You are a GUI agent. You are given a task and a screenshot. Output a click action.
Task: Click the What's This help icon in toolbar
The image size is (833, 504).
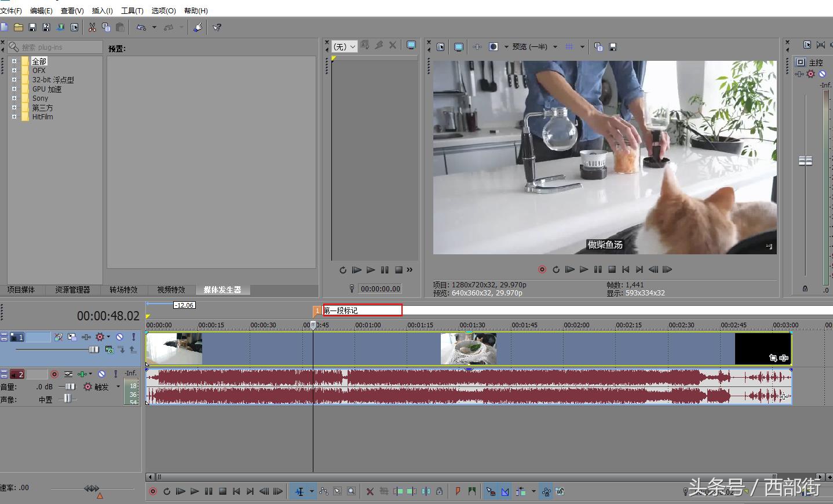pos(217,27)
